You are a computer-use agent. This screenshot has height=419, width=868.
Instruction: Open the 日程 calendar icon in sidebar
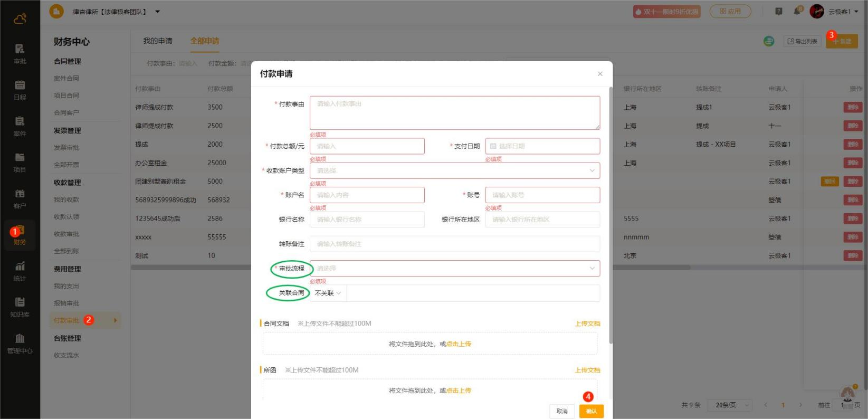point(20,89)
